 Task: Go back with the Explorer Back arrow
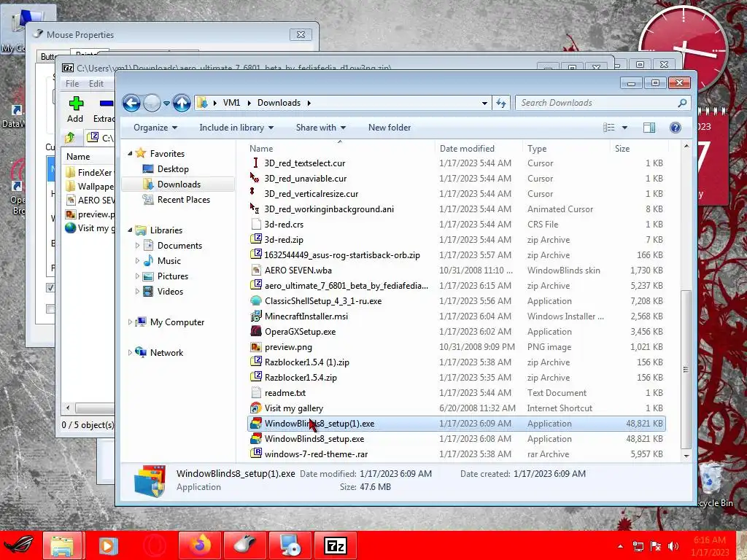pos(131,103)
